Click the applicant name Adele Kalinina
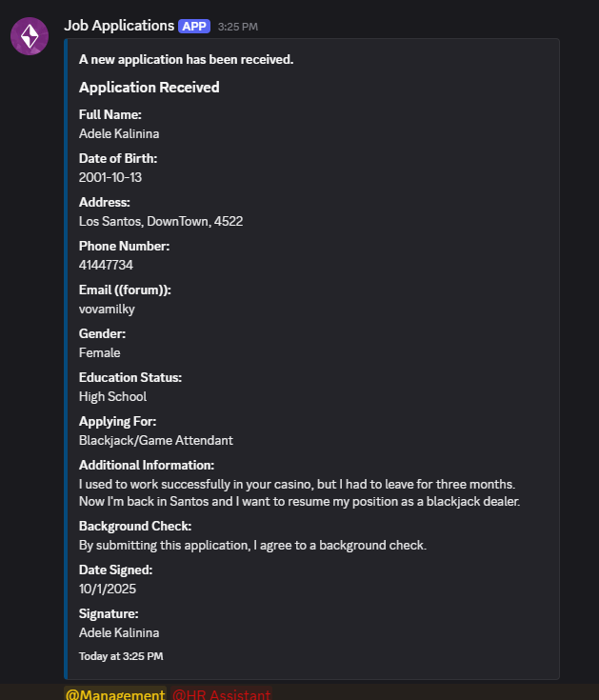599x700 pixels. [119, 133]
